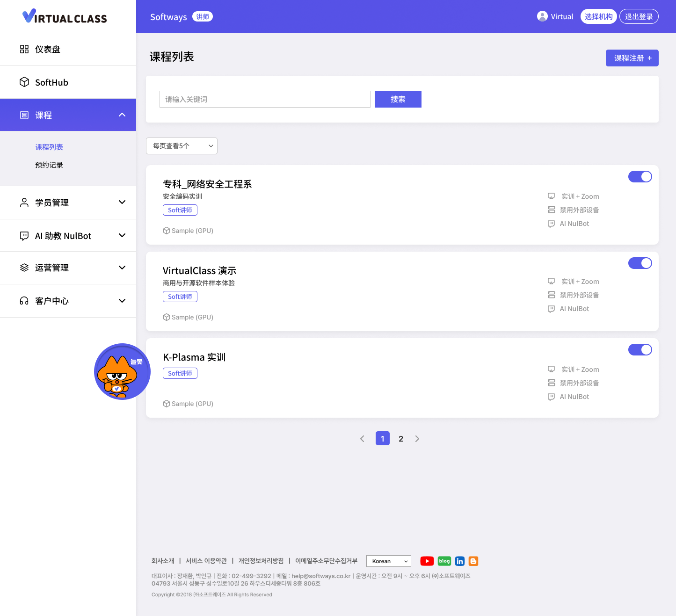
Task: Click the AI 助教 NulBot chat icon
Action: 24,236
